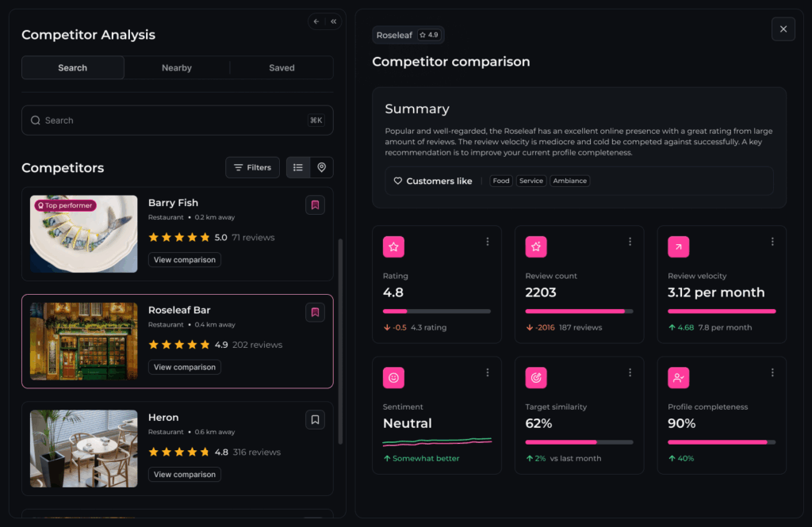812x527 pixels.
Task: Click the Target similarity icon
Action: coord(536,378)
